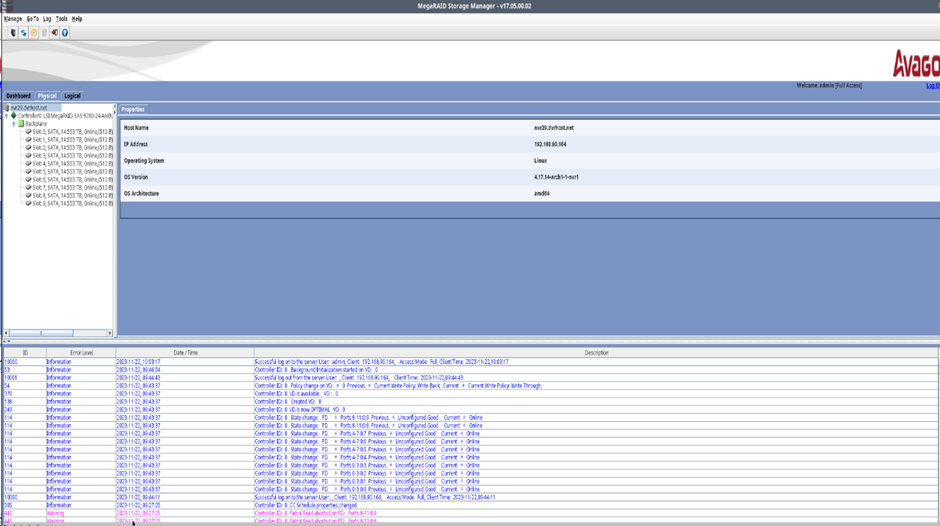Open help via the blue question-mark icon
The height and width of the screenshot is (526, 940).
(x=65, y=33)
